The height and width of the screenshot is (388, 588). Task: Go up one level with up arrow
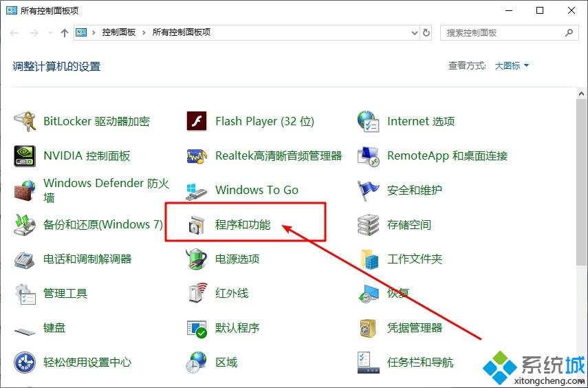click(65, 33)
